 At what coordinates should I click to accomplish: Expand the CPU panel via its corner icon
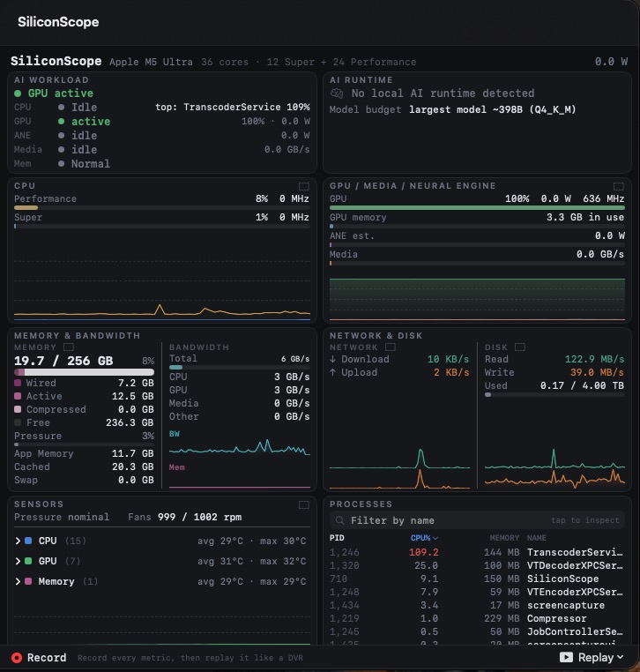coord(304,186)
